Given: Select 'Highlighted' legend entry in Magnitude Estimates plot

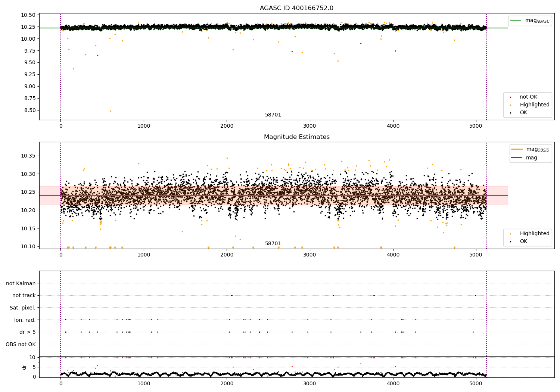Looking at the screenshot, I should click(x=535, y=234).
